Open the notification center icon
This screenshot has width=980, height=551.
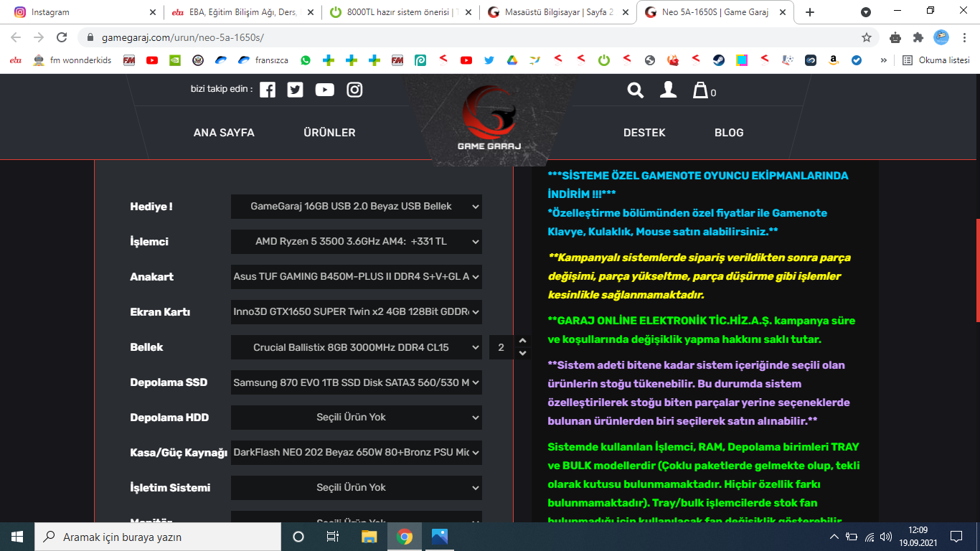point(956,537)
